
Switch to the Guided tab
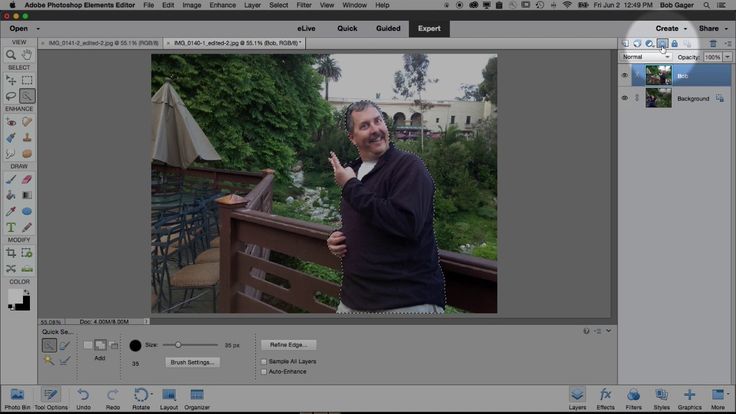click(388, 28)
